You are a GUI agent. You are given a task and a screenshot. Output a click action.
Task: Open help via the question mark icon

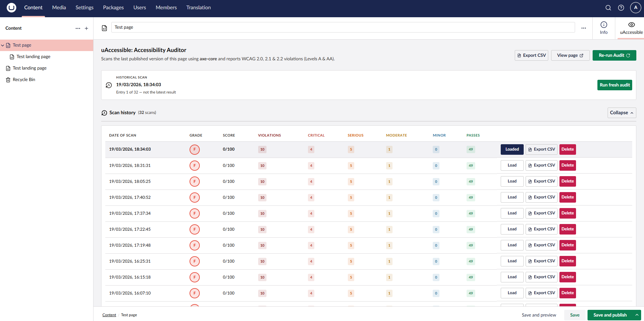[x=621, y=7]
